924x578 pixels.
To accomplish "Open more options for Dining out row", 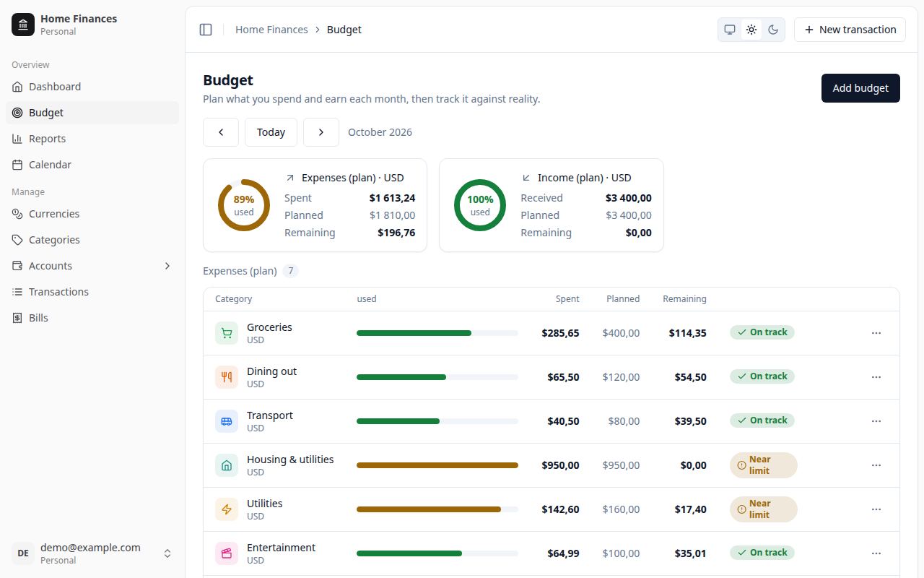I will coord(876,377).
